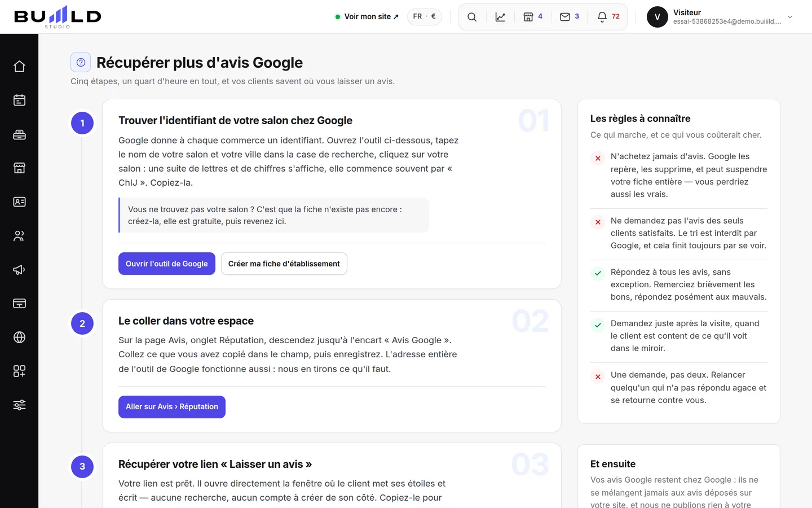Screen dimensions: 812x508
Task: Click step 1 circle marker
Action: click(82, 123)
